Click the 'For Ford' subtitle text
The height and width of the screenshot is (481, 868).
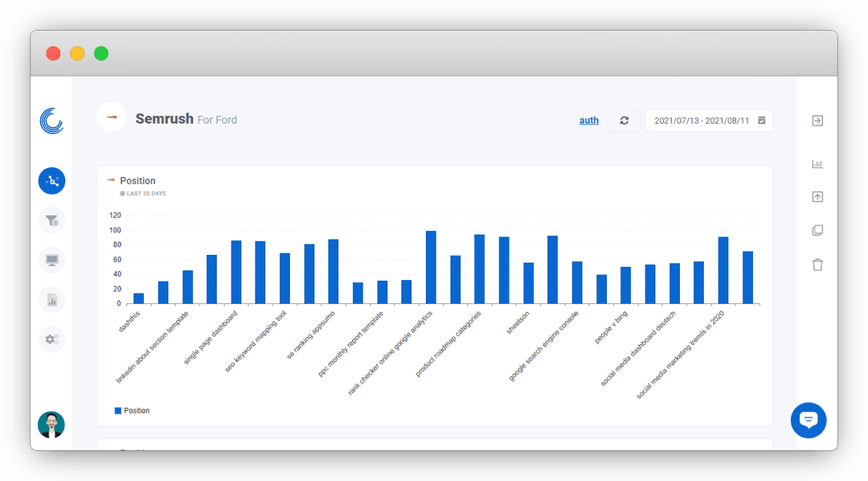[217, 120]
